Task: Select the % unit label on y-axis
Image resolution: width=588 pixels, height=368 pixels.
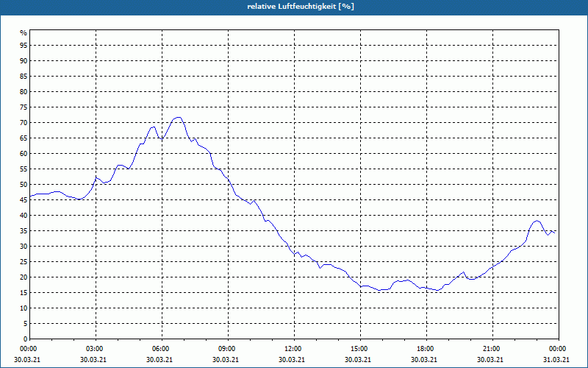Action: pyautogui.click(x=24, y=33)
